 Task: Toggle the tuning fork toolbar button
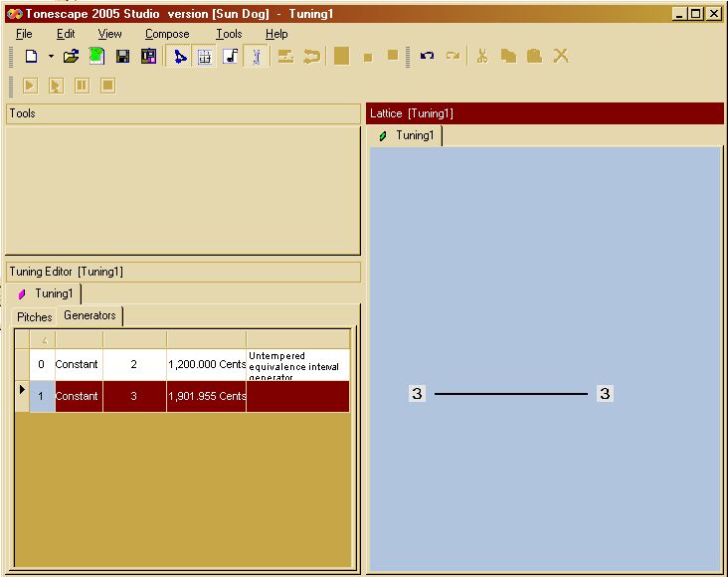(256, 57)
